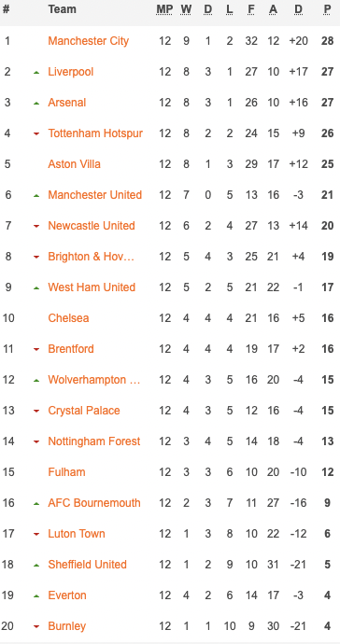The image size is (340, 644).
Task: Open the Crystal Palace team link
Action: tap(84, 411)
